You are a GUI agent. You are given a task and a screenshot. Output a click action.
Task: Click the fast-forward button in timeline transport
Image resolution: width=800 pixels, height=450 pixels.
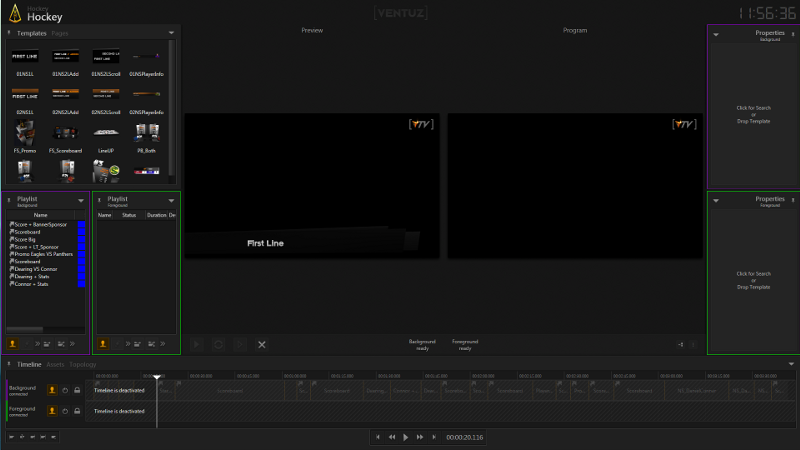(419, 437)
